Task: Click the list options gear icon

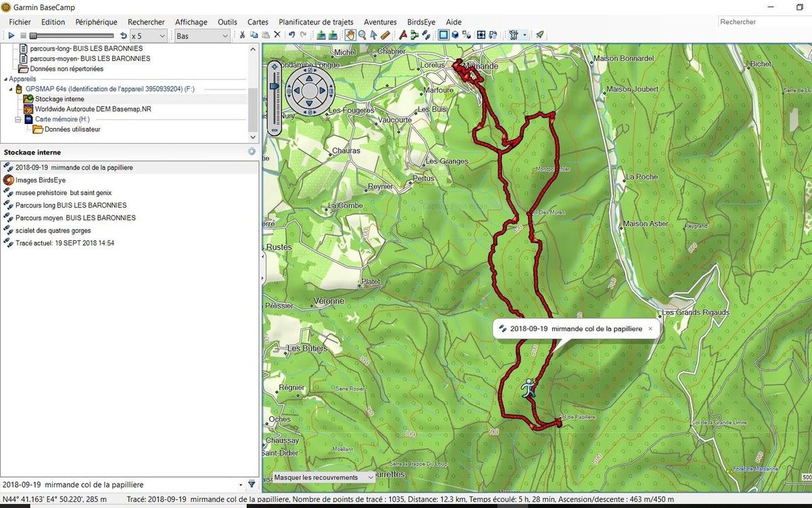Action: click(252, 152)
